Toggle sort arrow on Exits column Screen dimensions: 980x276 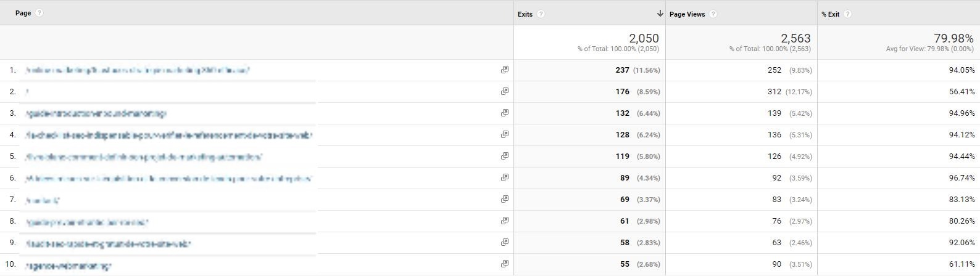point(660,14)
